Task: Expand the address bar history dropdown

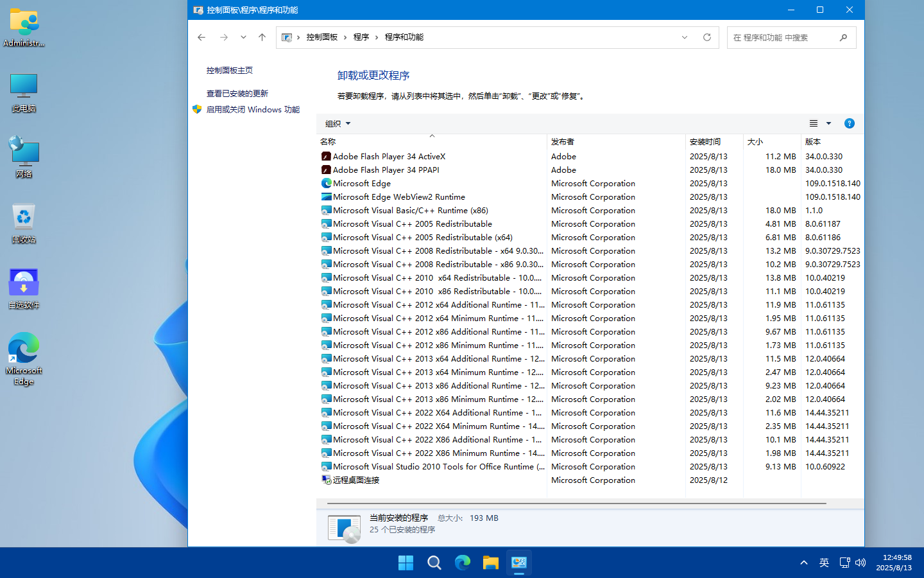Action: pyautogui.click(x=685, y=37)
